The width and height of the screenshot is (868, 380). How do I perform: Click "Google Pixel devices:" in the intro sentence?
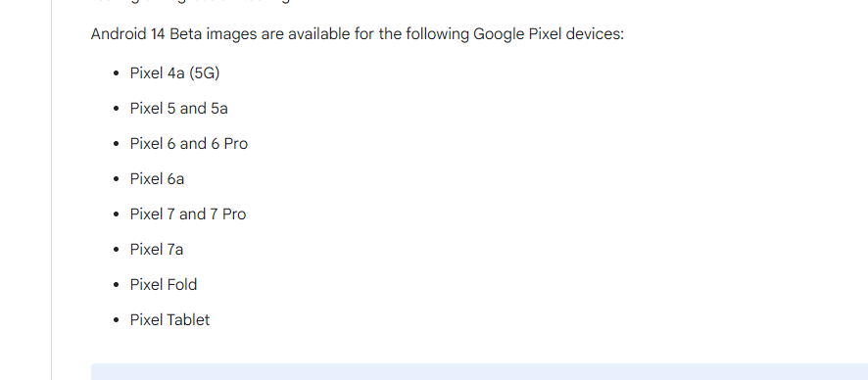click(549, 34)
